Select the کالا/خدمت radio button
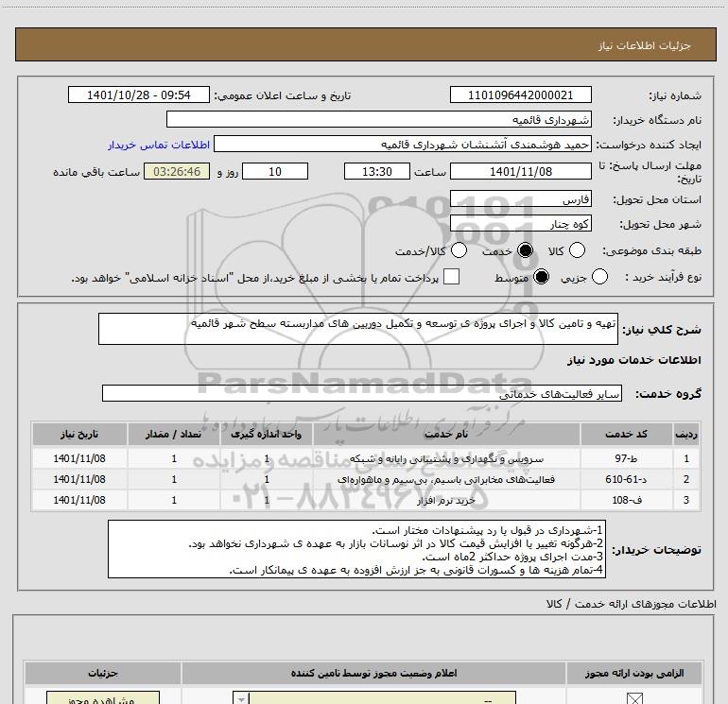This screenshot has height=704, width=728. (x=459, y=250)
